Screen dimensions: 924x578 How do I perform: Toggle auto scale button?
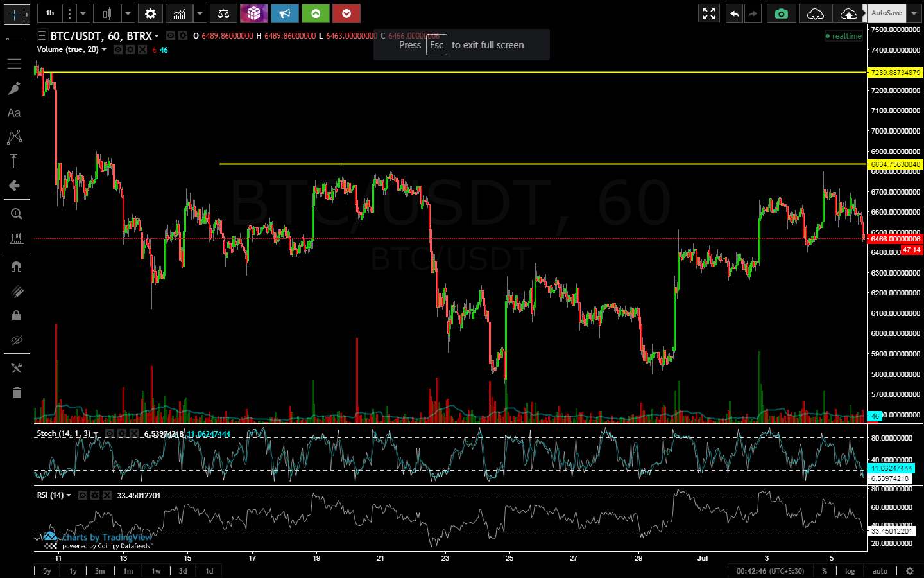point(880,571)
